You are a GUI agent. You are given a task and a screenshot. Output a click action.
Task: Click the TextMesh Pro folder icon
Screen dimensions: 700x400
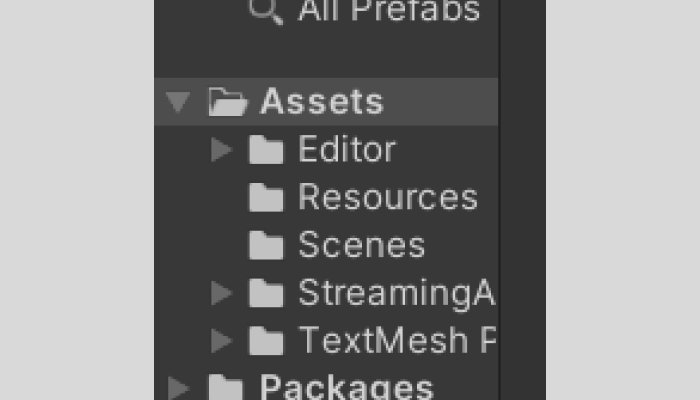[266, 342]
